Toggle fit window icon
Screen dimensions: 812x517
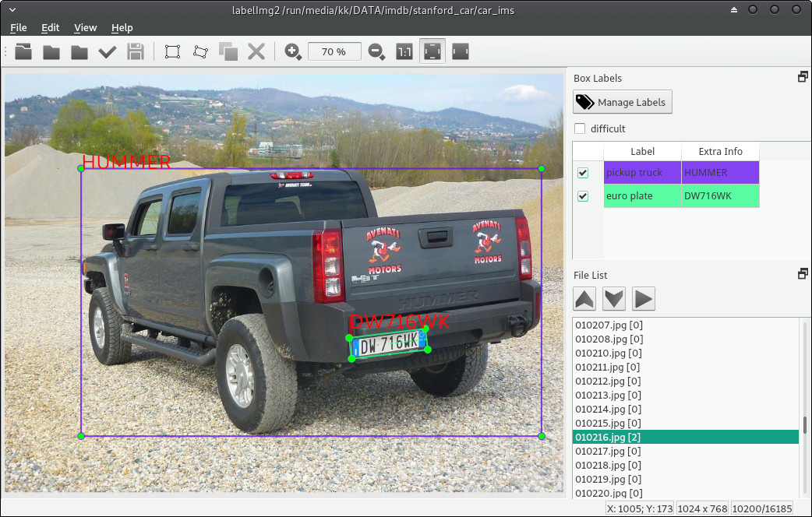[x=432, y=51]
